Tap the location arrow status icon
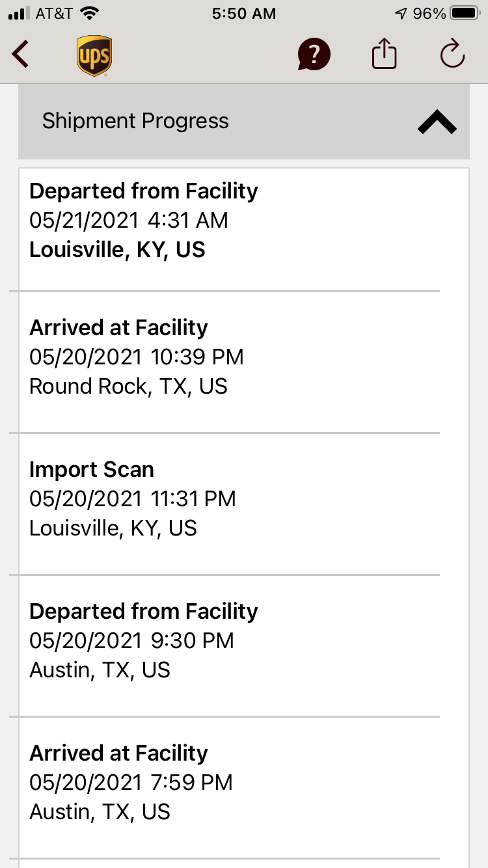This screenshot has height=868, width=488. click(x=401, y=14)
